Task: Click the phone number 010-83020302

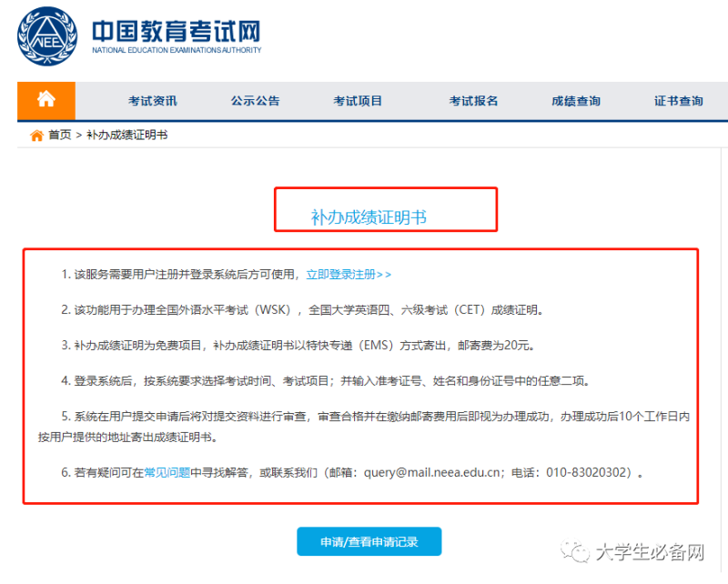Action: point(586,473)
